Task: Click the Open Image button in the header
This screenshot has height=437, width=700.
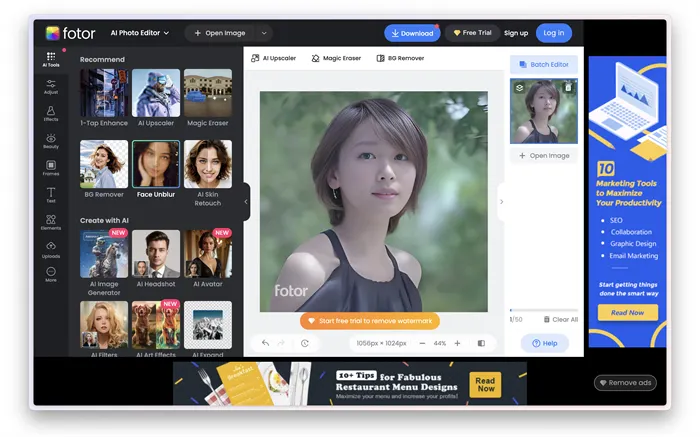Action: (x=220, y=33)
